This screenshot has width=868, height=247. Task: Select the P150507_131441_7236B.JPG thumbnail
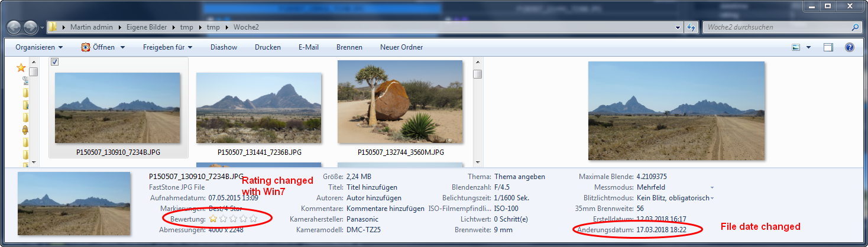(x=259, y=108)
